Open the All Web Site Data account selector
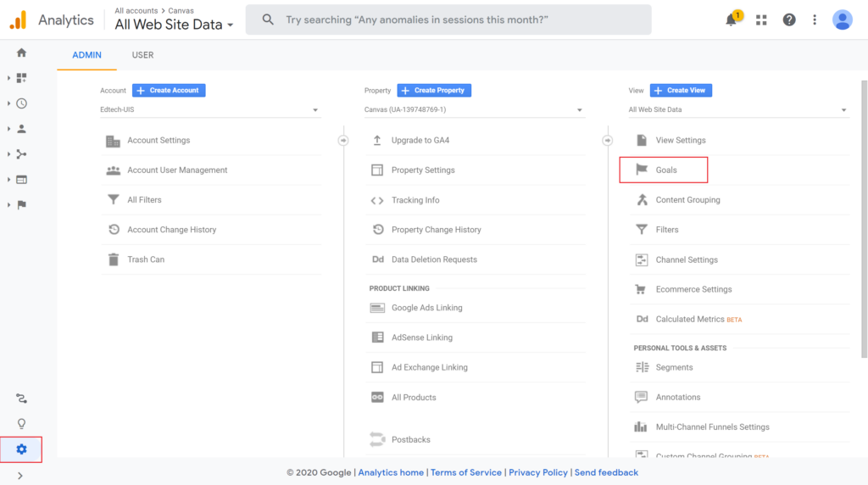This screenshot has height=485, width=868. pyautogui.click(x=174, y=25)
